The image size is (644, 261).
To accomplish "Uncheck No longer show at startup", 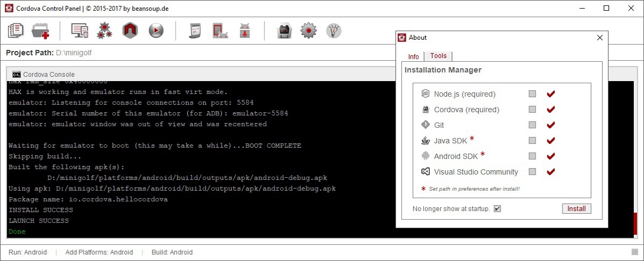I will (x=497, y=208).
